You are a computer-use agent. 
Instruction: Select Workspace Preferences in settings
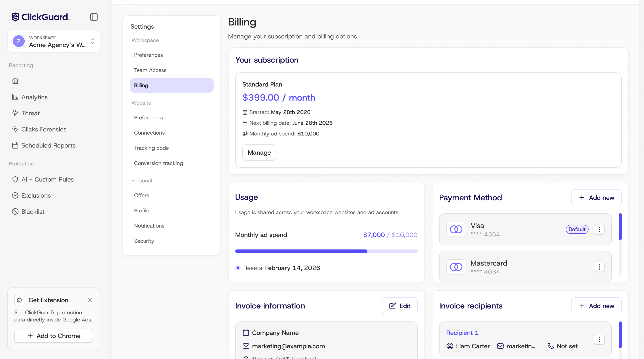[172, 55]
